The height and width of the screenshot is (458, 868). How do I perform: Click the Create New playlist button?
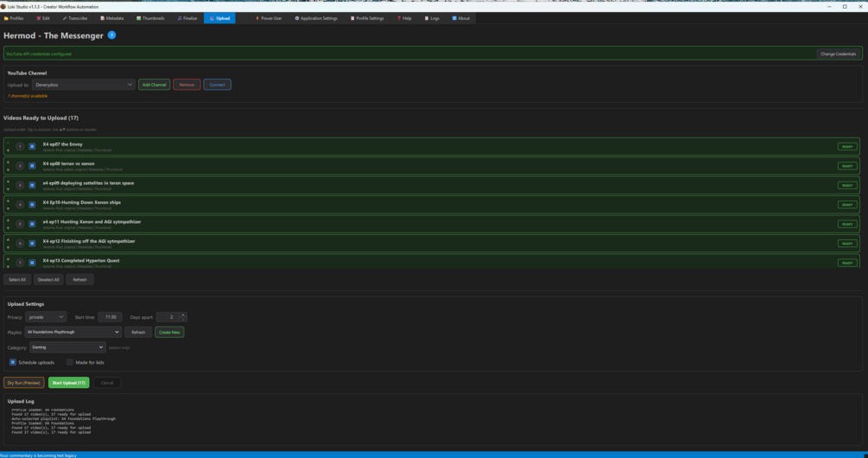[x=169, y=333]
